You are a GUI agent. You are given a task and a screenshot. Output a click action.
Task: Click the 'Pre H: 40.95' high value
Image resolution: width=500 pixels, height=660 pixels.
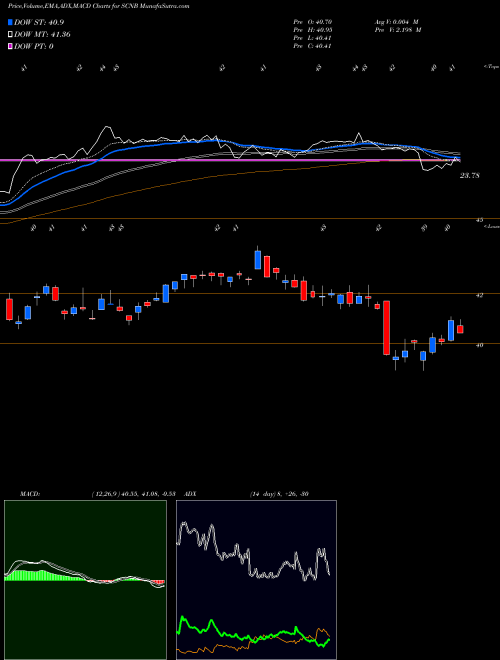click(313, 30)
